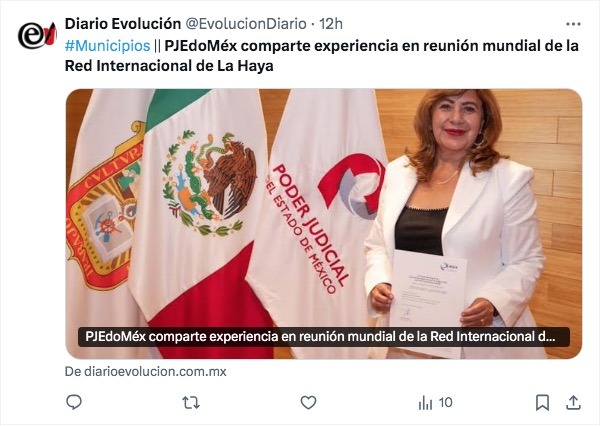Click the dark caption overlay on the card
This screenshot has width=601, height=426.
coord(324,337)
